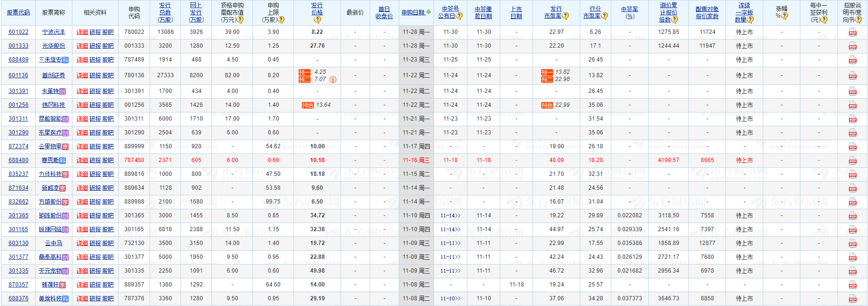The image size is (868, 306).
Task: Open the prospectus PDF for 首创证券
Action: pos(852,76)
